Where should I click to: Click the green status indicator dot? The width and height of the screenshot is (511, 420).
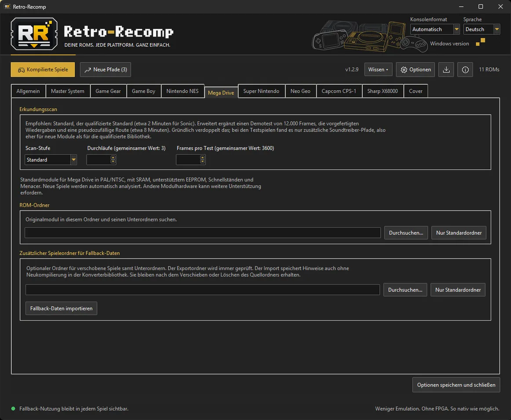point(13,409)
